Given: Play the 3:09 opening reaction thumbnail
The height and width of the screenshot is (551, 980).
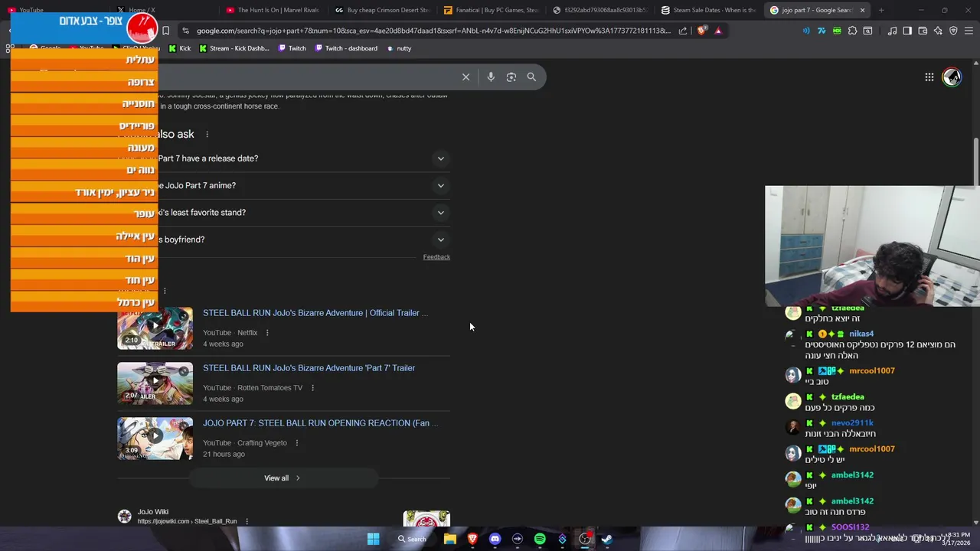Looking at the screenshot, I should [155, 439].
